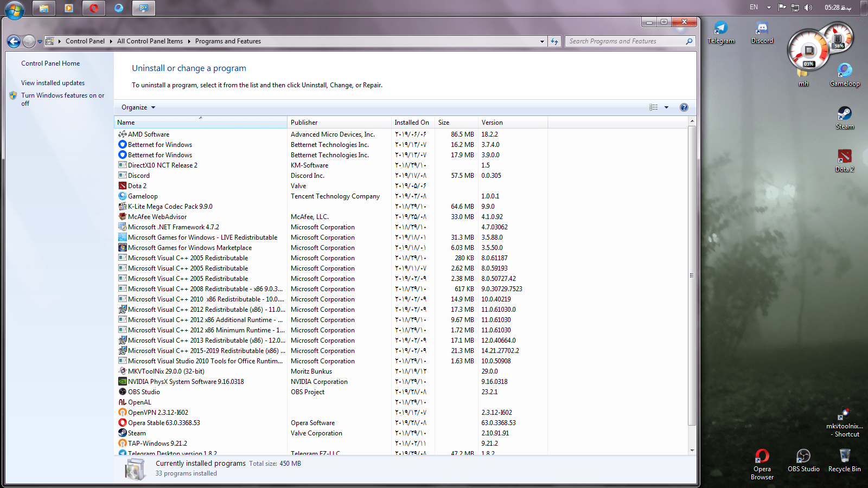Screen dimensions: 868x488
Task: Click the Gameloop icon in the program list
Action: point(123,196)
